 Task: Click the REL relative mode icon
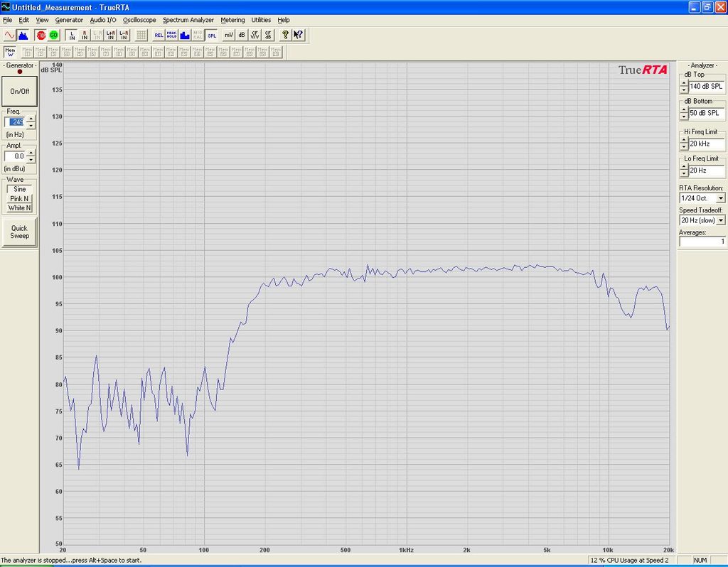click(159, 34)
